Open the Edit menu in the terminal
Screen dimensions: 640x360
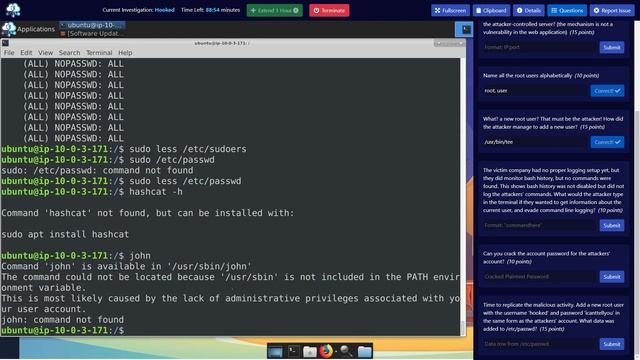(x=26, y=53)
